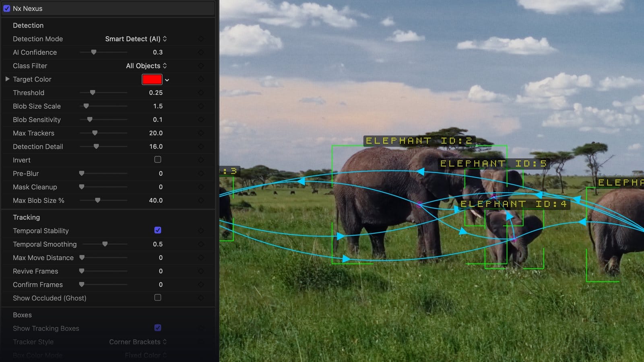
Task: Add keyframe diamond for Threshold
Action: point(201,93)
